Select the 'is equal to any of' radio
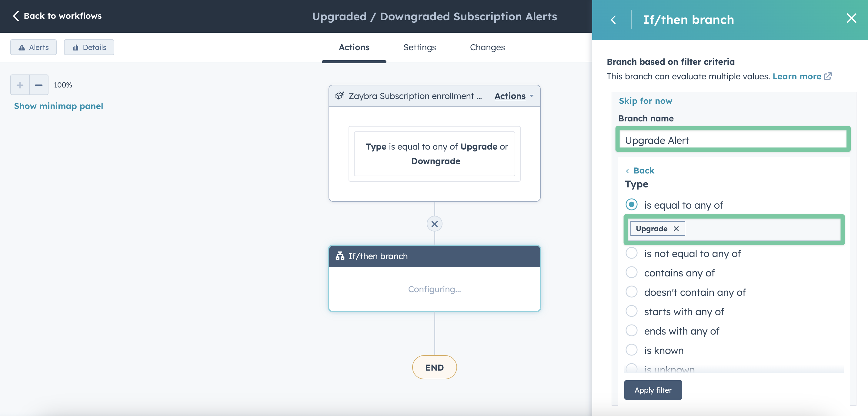 pyautogui.click(x=632, y=205)
